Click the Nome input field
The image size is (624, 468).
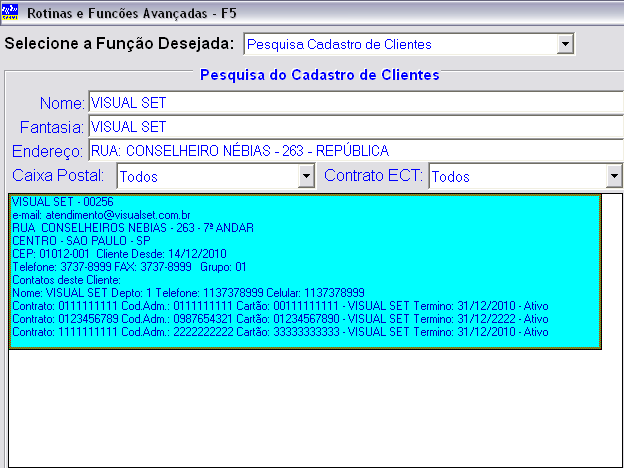tap(356, 103)
